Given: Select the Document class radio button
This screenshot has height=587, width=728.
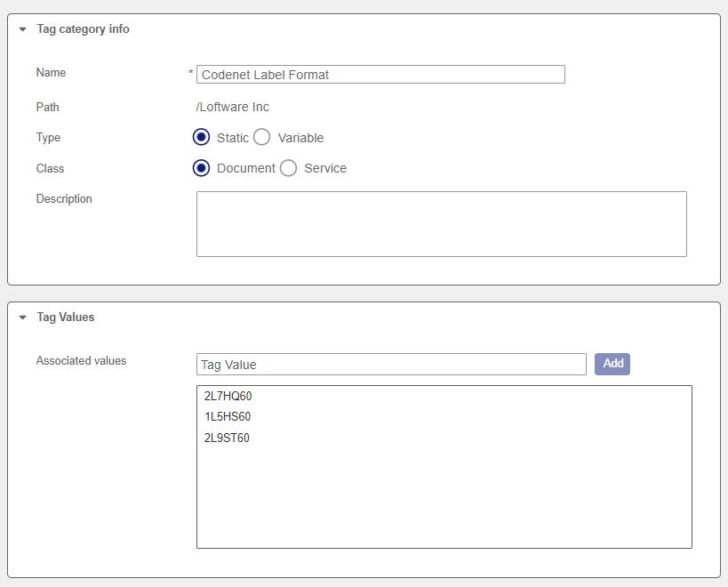Looking at the screenshot, I should point(201,167).
